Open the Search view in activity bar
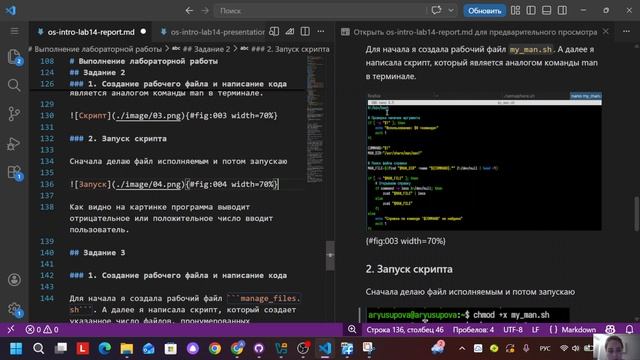This screenshot has height=360, width=640. click(x=14, y=85)
